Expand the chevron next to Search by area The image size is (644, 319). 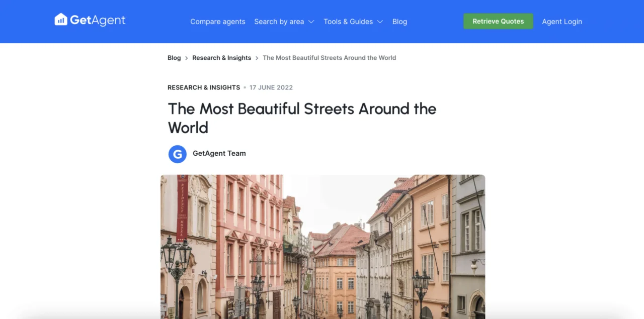point(311,22)
